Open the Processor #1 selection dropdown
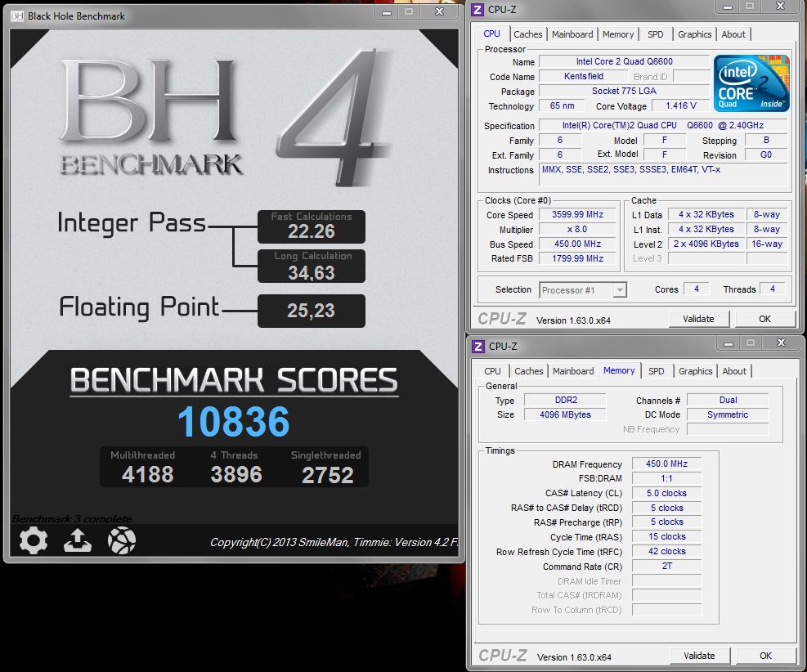Screen dimensions: 807x672 [x=583, y=290]
